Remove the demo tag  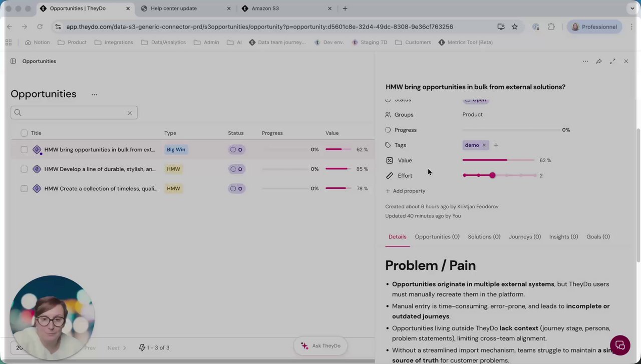pyautogui.click(x=484, y=145)
